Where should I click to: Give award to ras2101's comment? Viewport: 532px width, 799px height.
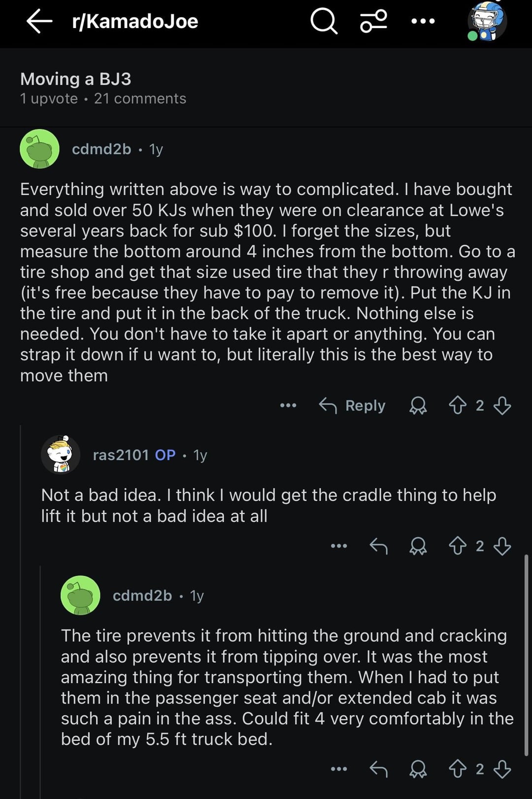click(x=418, y=546)
